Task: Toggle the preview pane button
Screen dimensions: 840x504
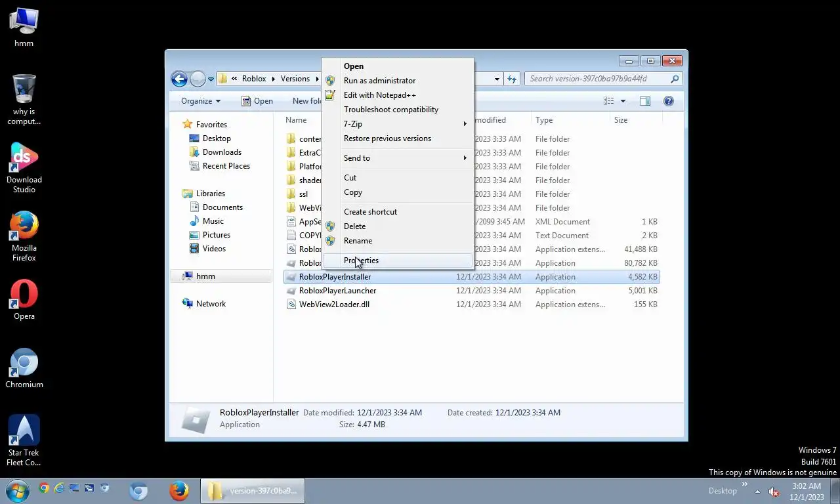Action: [x=645, y=101]
